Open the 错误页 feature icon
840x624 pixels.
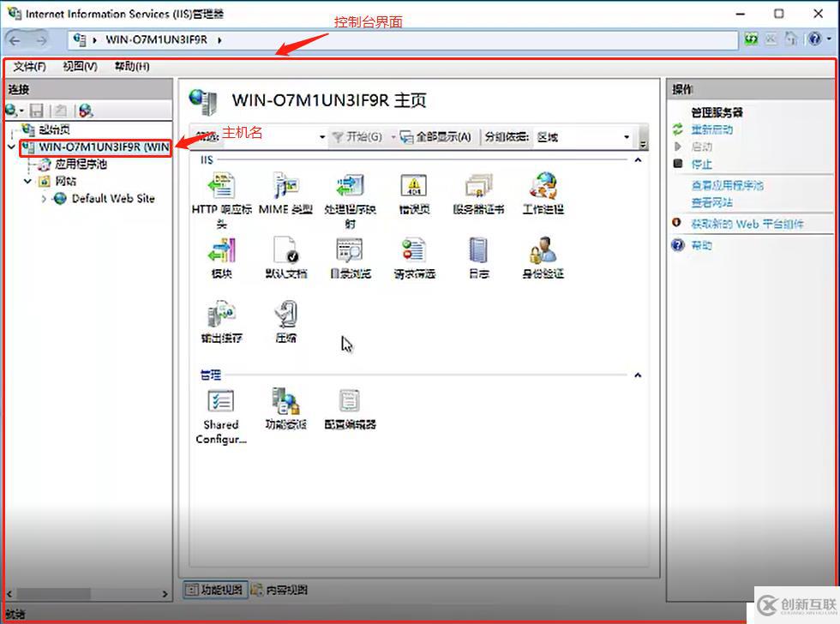tap(414, 185)
